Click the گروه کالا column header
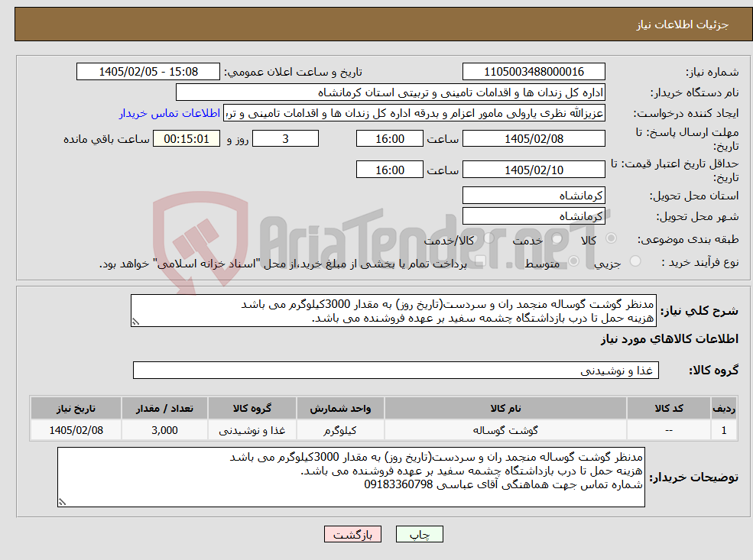This screenshot has width=753, height=560. tap(252, 409)
